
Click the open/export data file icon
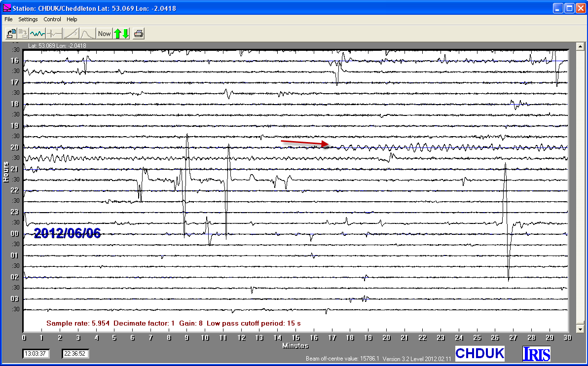click(x=11, y=34)
